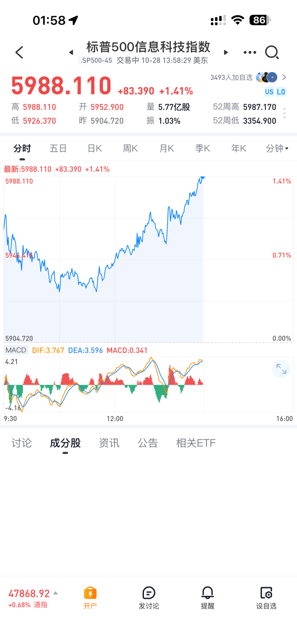Tap the blue latest price dot on chart

click(x=202, y=178)
